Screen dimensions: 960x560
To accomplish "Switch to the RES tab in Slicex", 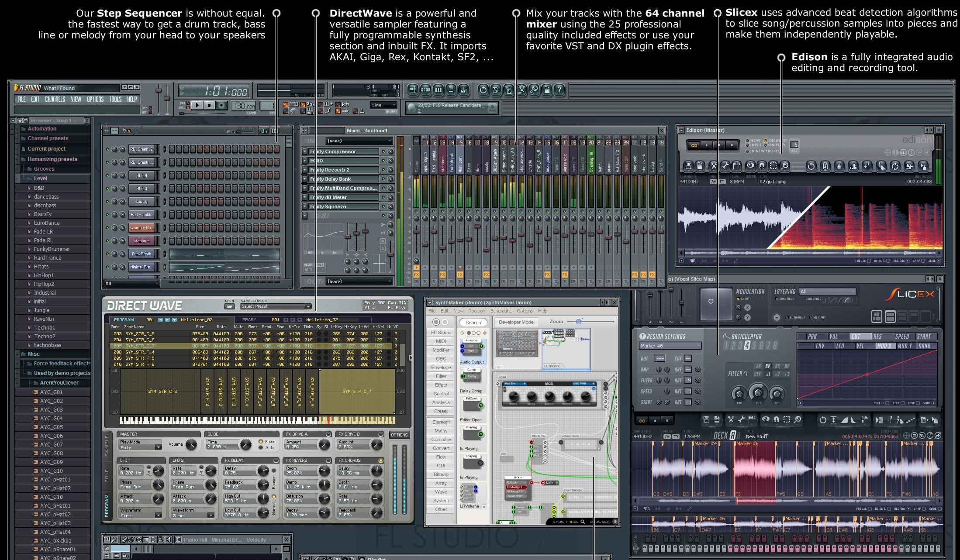I will click(x=883, y=336).
